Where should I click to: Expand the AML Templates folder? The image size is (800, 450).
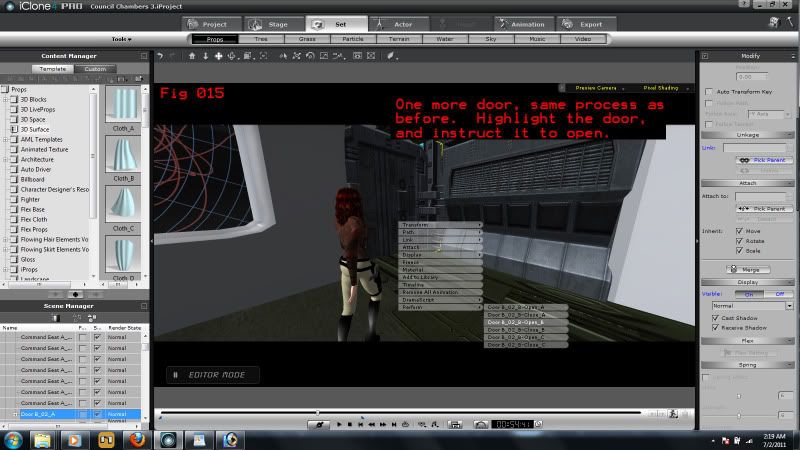pyautogui.click(x=6, y=139)
